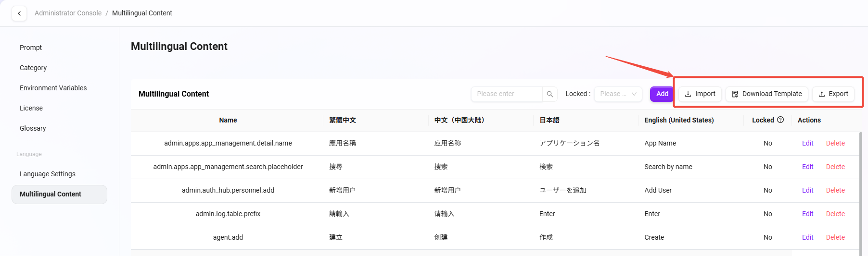
Task: Click the table's vertical scrollbar
Action: tap(860, 192)
